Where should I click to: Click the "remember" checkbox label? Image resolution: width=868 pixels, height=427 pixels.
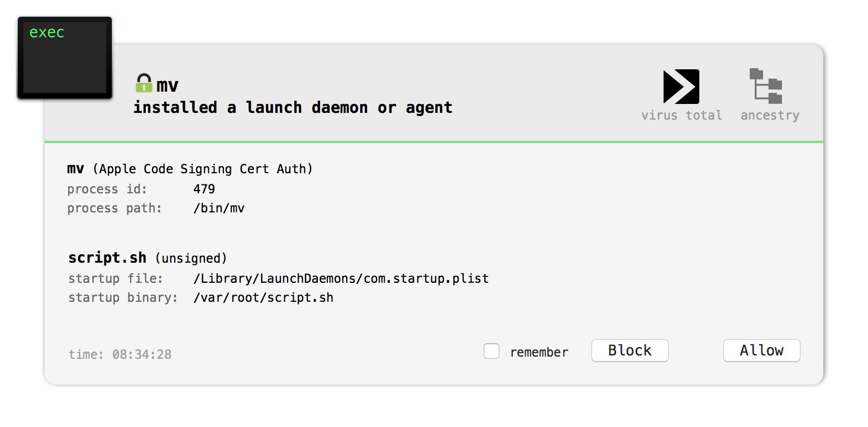point(539,352)
